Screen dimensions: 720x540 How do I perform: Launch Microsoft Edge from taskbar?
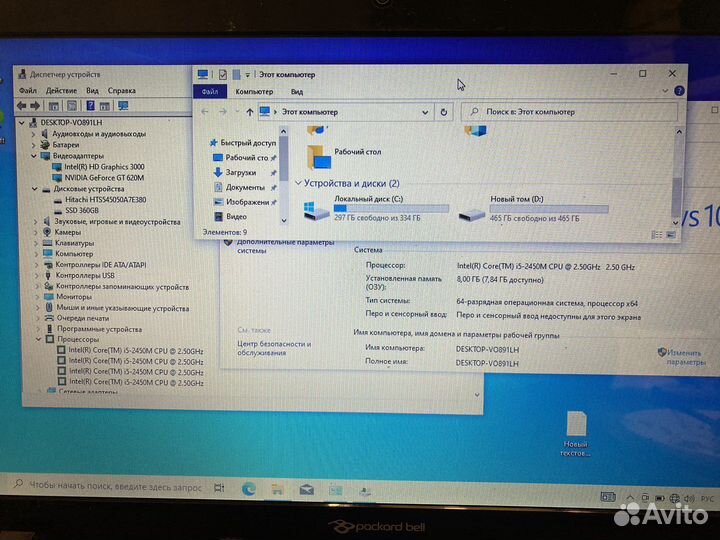[249, 489]
